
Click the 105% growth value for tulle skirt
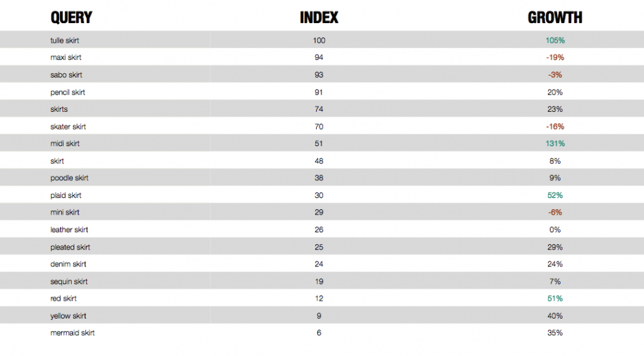pyautogui.click(x=555, y=40)
